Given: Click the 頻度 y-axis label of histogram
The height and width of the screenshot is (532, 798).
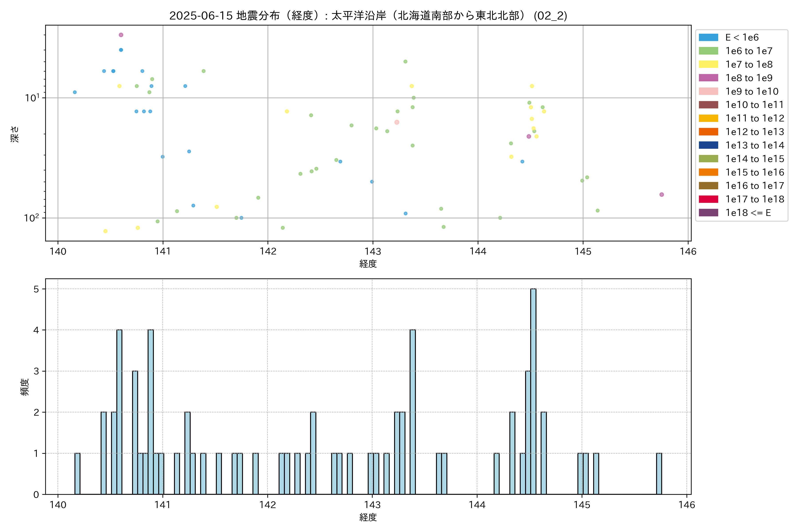Looking at the screenshot, I should 25,387.
